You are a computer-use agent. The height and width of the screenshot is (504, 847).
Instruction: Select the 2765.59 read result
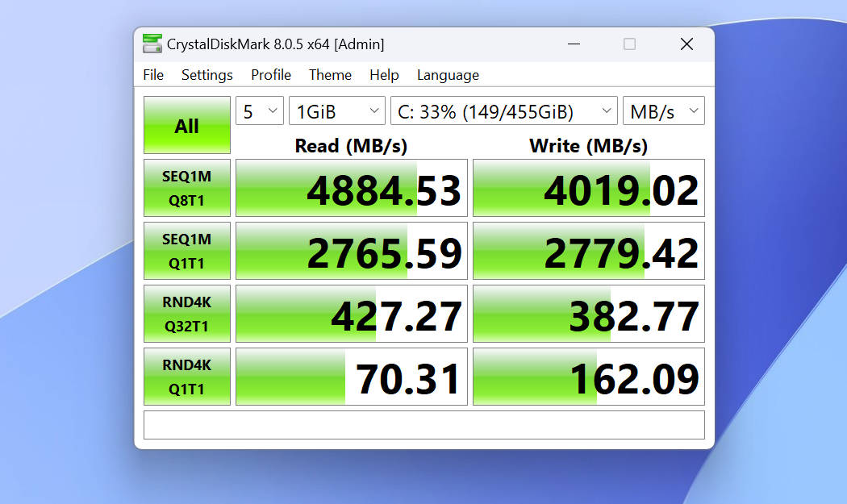point(352,251)
